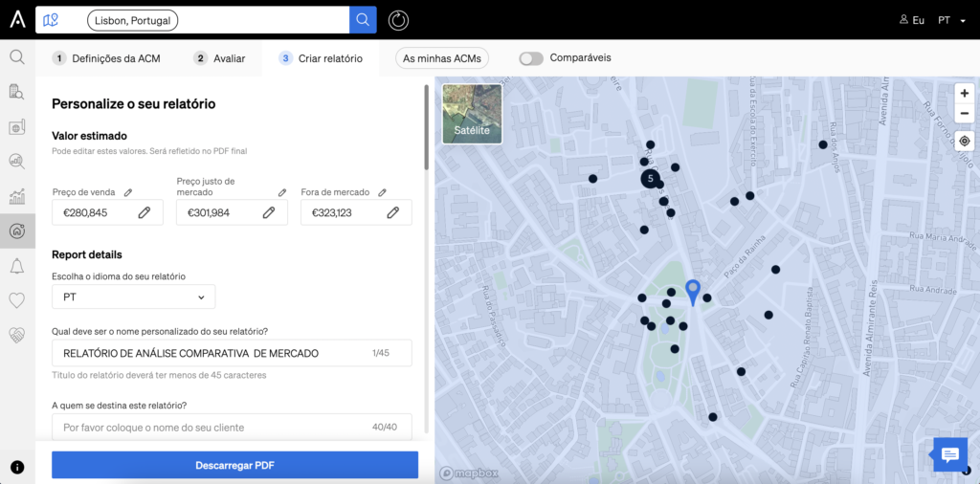The height and width of the screenshot is (484, 980).
Task: Click the report name input field
Action: [x=232, y=353]
